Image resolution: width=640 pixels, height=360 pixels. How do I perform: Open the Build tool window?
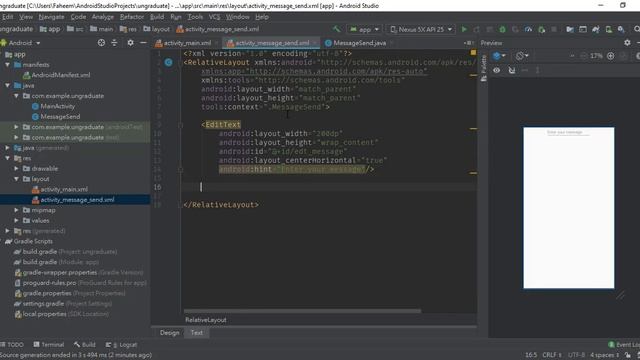pos(84,344)
